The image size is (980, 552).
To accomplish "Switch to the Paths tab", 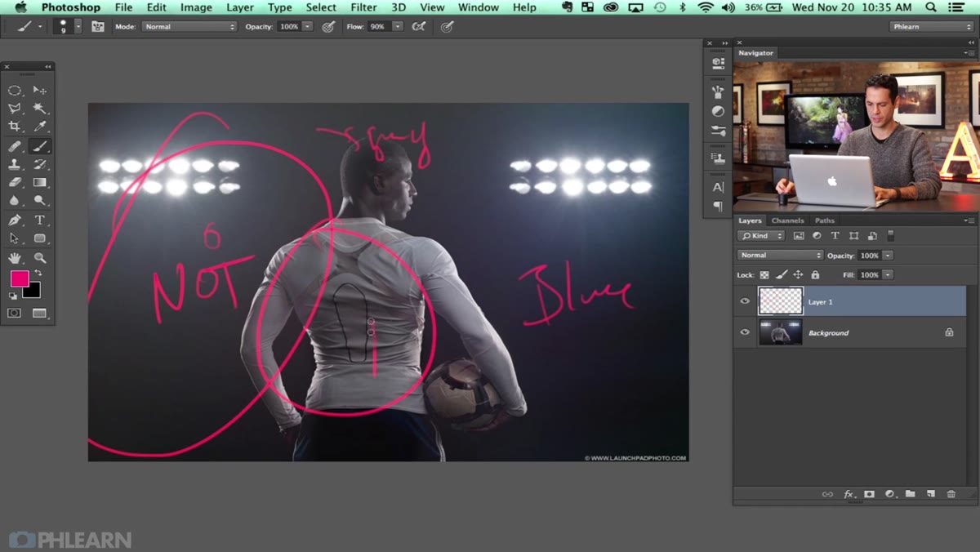I will [825, 220].
